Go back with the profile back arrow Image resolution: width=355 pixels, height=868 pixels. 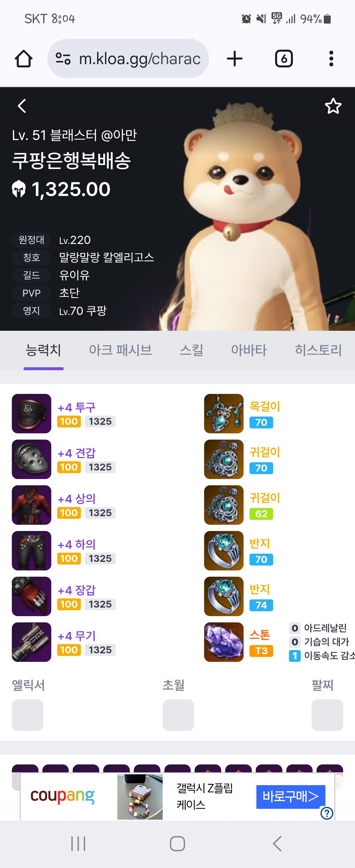coord(22,106)
